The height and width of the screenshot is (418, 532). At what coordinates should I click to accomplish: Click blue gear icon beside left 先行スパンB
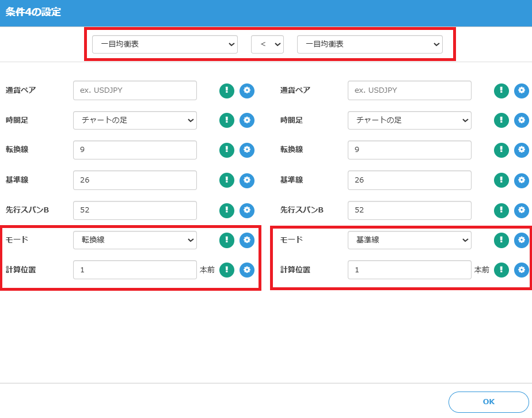247,210
